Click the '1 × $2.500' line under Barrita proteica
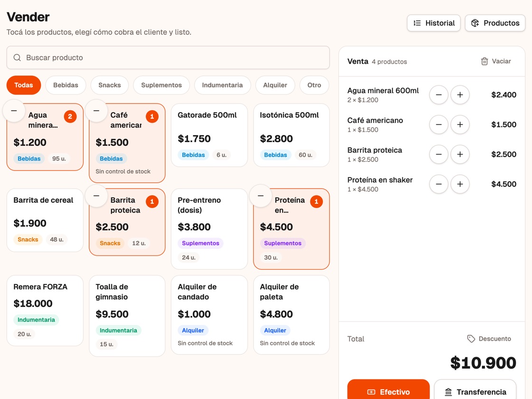532x399 pixels. (x=363, y=160)
